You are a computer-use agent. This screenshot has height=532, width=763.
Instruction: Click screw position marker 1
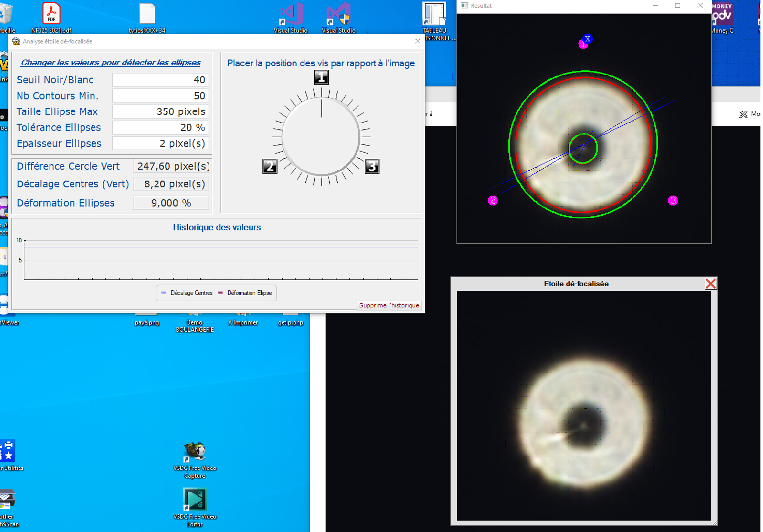(321, 78)
